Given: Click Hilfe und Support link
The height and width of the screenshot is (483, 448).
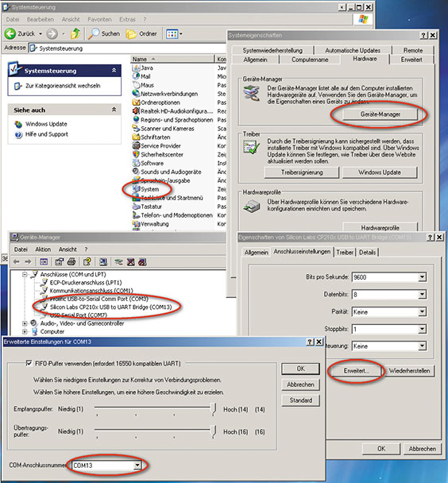Looking at the screenshot, I should (x=47, y=134).
